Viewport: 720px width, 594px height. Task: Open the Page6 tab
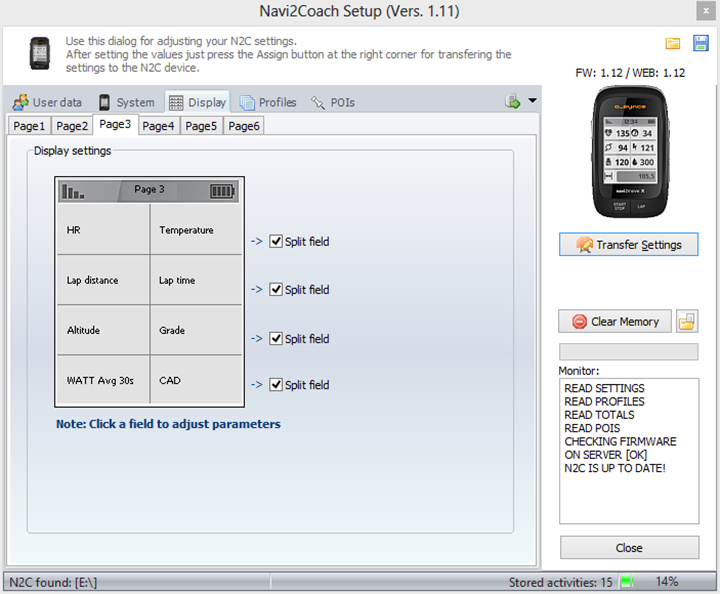[244, 126]
